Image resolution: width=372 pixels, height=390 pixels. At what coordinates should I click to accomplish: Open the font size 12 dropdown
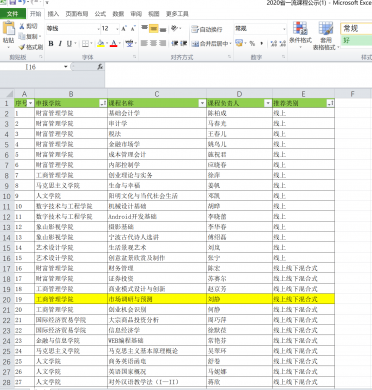[x=117, y=29]
